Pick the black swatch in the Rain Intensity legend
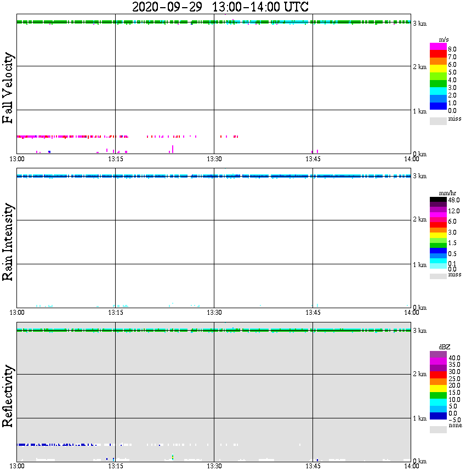This screenshot has height=476, width=466. pos(438,200)
